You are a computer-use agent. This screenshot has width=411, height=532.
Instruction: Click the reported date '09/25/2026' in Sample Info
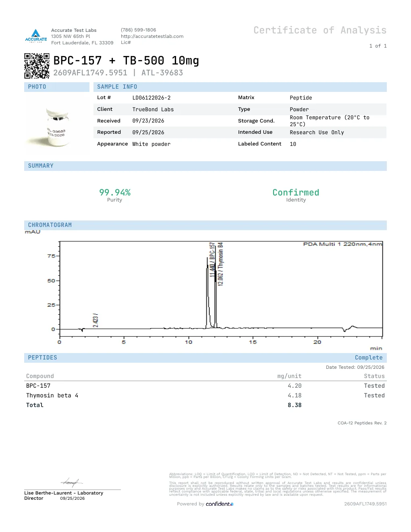(148, 133)
